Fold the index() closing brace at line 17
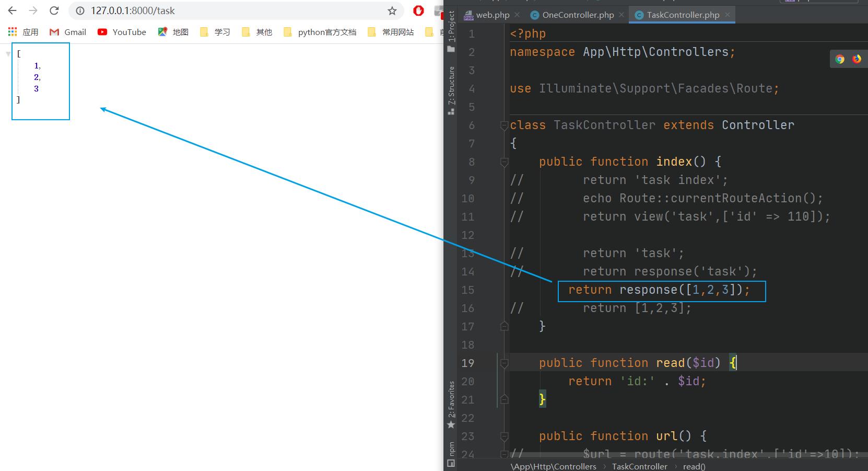This screenshot has height=471, width=868. 504,326
